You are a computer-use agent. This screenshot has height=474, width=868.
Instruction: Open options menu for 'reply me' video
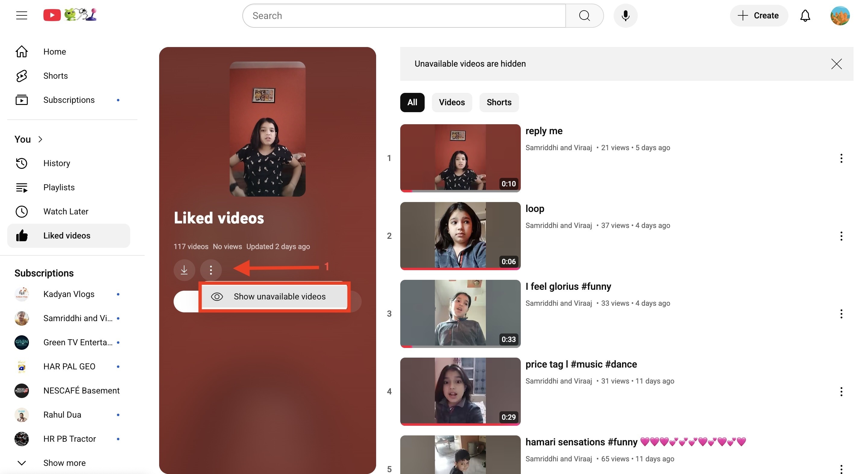[841, 158]
